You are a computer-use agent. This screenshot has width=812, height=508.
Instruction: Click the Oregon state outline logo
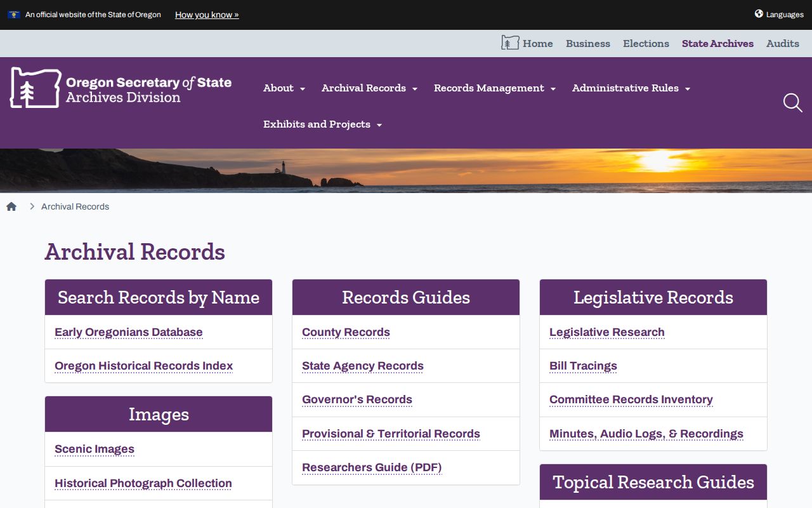coord(36,88)
